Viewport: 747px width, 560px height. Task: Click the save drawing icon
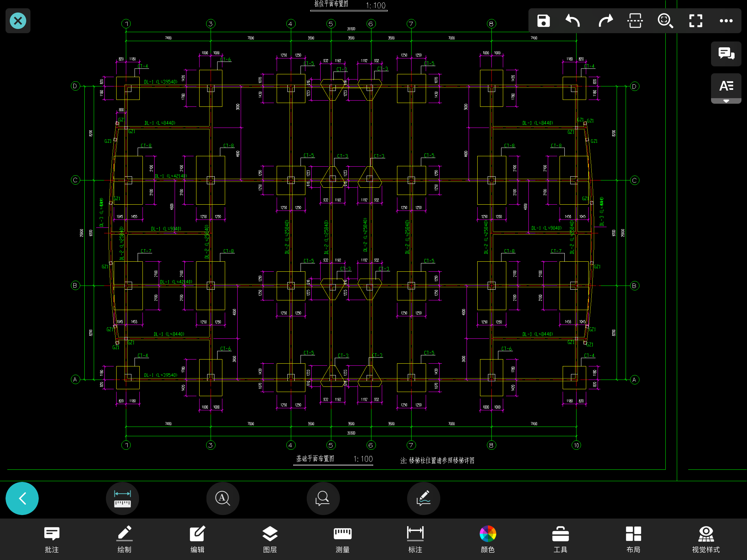pos(543,21)
